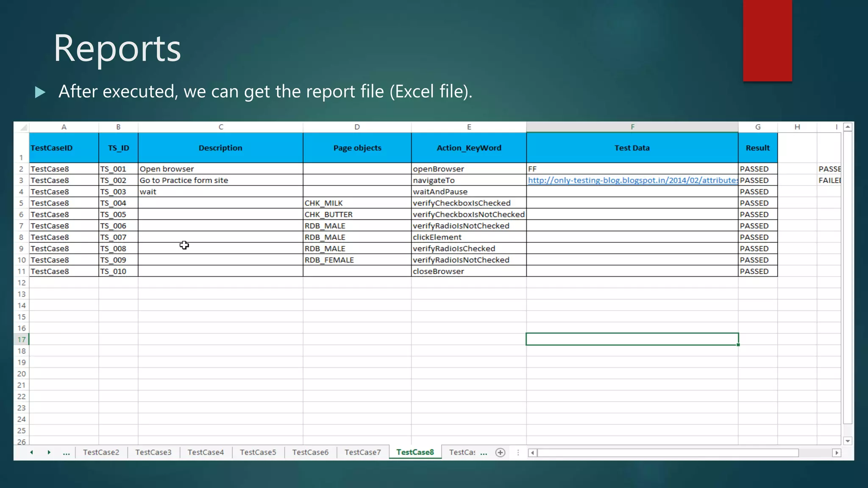The width and height of the screenshot is (868, 488).
Task: Select the verifyCheckboxIsNotChecked cell
Action: (469, 214)
